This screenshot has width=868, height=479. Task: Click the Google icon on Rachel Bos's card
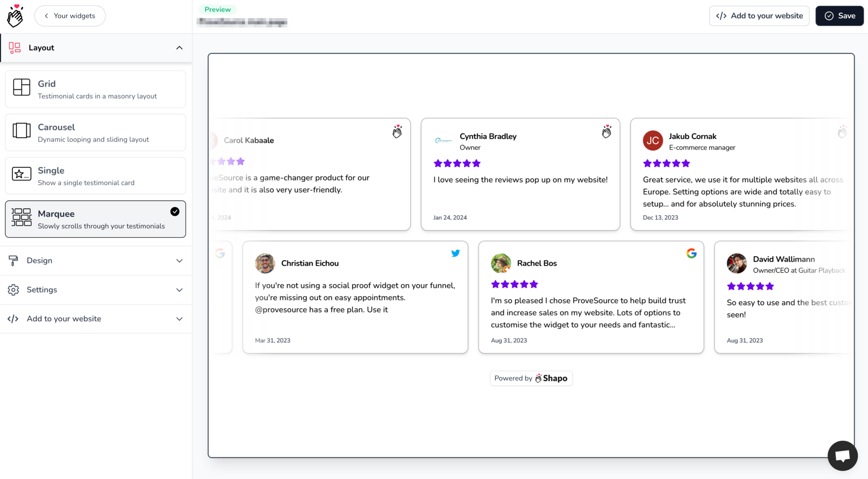tap(691, 253)
